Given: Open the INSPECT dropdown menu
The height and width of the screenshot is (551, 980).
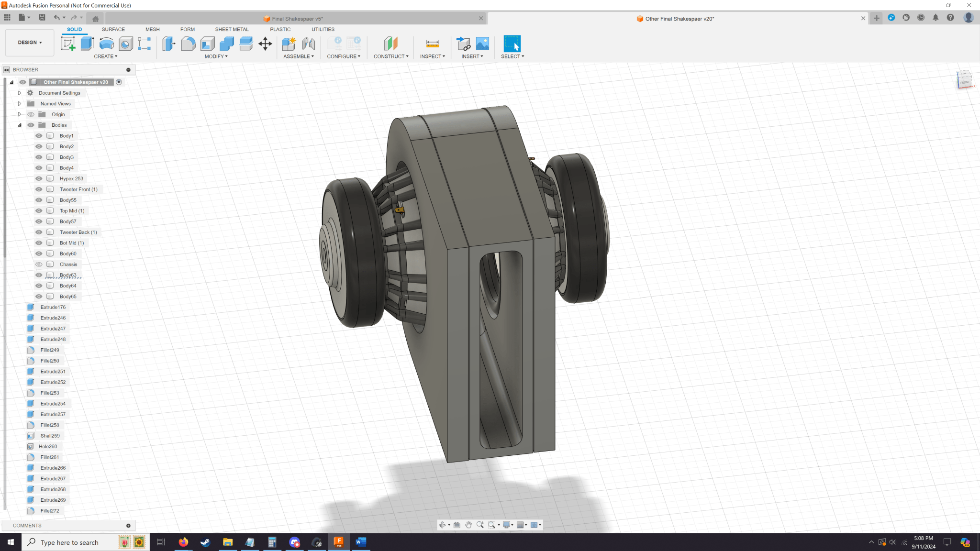Looking at the screenshot, I should (x=433, y=56).
